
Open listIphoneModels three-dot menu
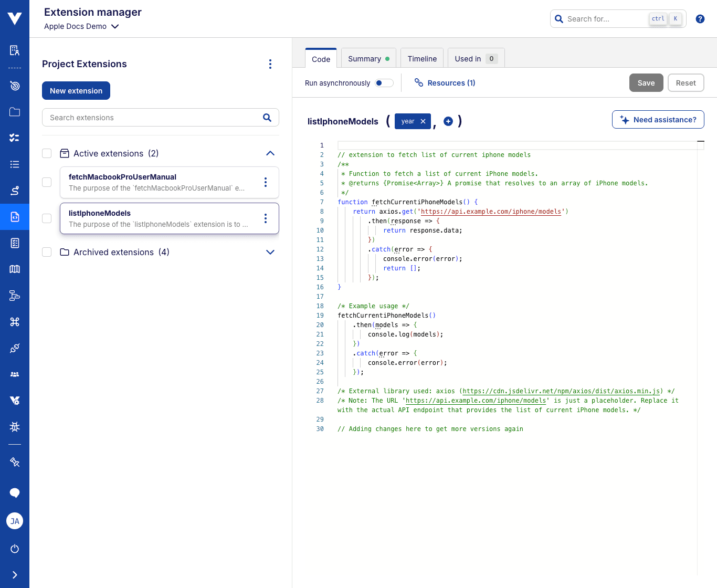pyautogui.click(x=266, y=218)
